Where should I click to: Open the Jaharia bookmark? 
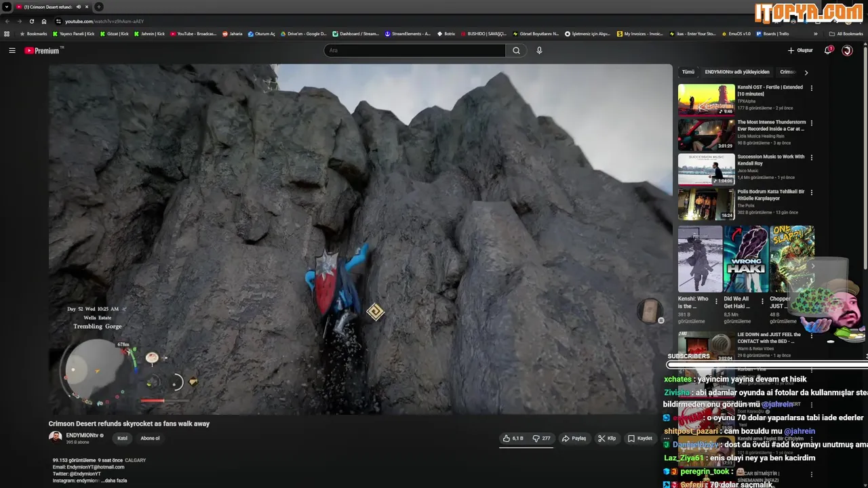(x=233, y=33)
